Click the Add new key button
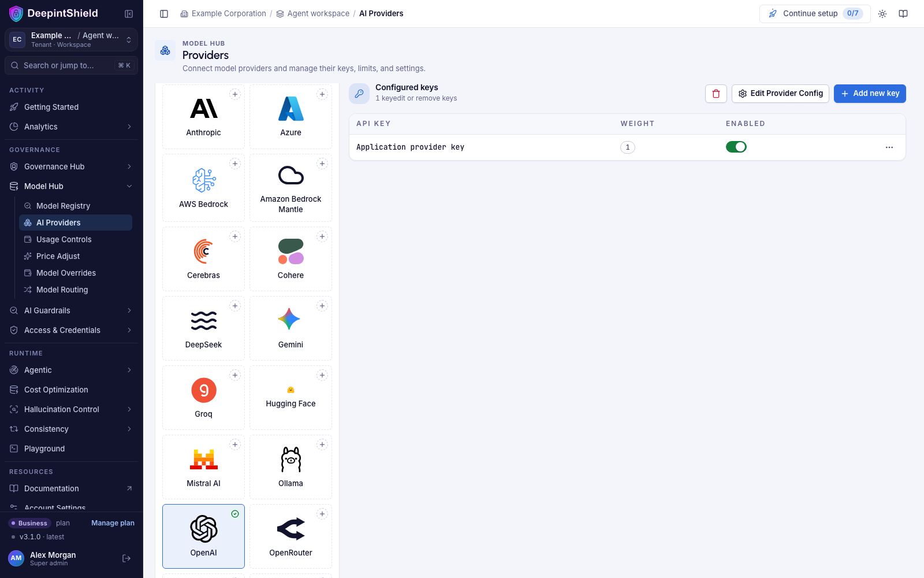 [870, 94]
